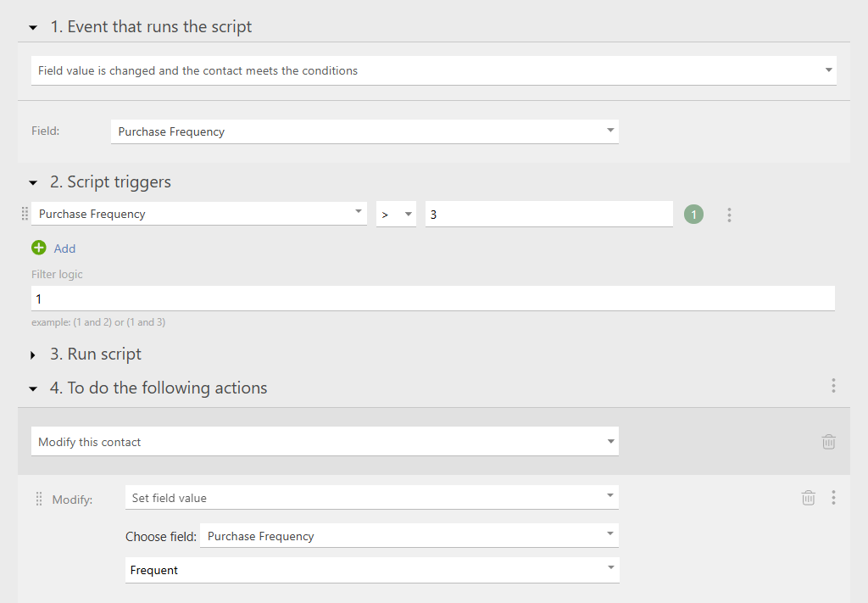Open the Frequent value dropdown

[372, 570]
